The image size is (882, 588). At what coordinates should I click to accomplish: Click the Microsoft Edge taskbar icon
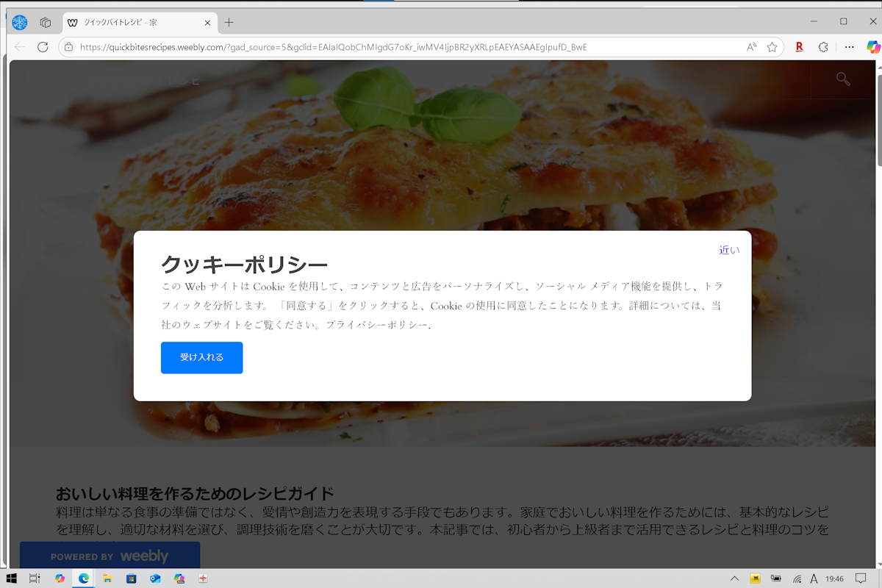pos(84,578)
